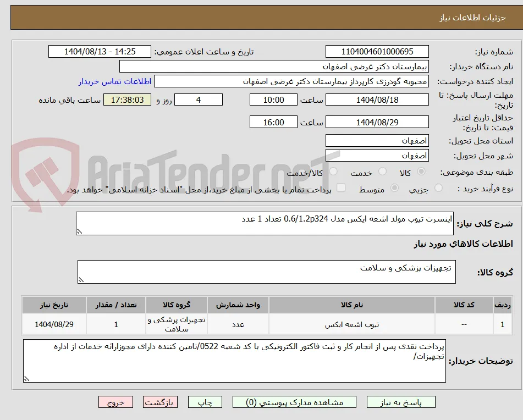Click the شرح کلی نیاز text area
The width and height of the screenshot is (523, 420).
(x=265, y=223)
